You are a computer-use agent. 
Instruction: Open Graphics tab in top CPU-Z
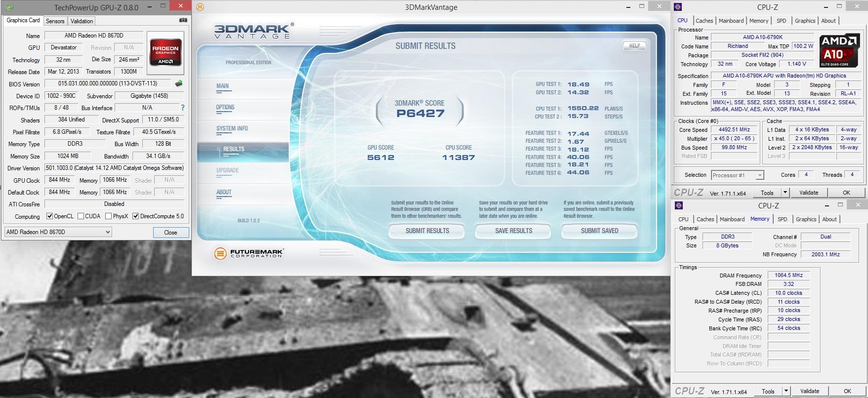(805, 21)
